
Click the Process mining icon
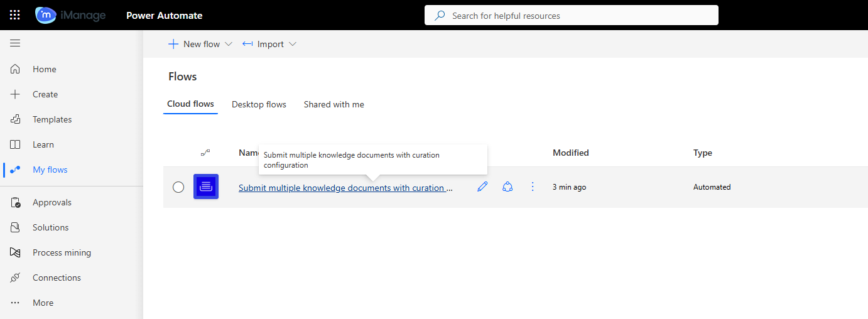(x=16, y=252)
